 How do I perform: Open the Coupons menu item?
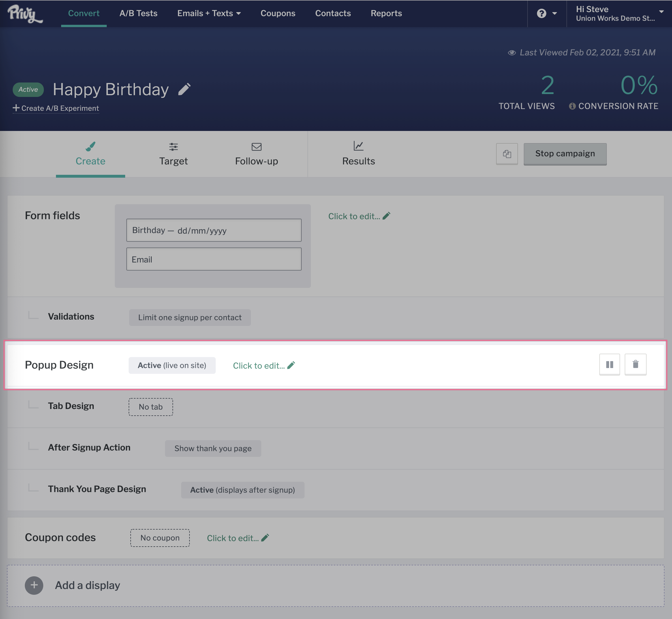(x=278, y=13)
